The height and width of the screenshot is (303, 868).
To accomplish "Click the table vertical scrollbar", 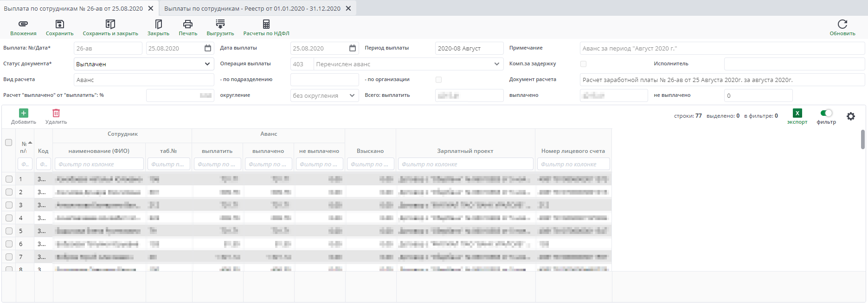I will [863, 139].
